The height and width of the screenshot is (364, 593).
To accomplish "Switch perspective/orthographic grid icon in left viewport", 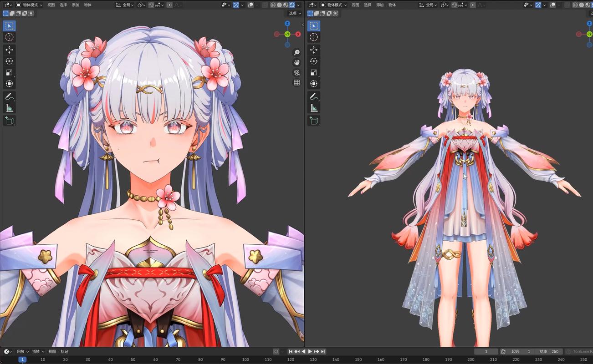I will click(297, 82).
